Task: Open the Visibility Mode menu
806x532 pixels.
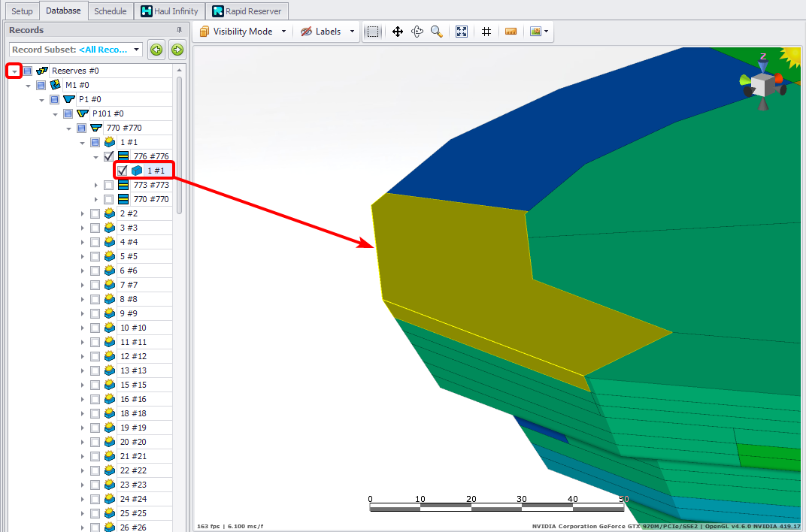Action: pyautogui.click(x=243, y=32)
